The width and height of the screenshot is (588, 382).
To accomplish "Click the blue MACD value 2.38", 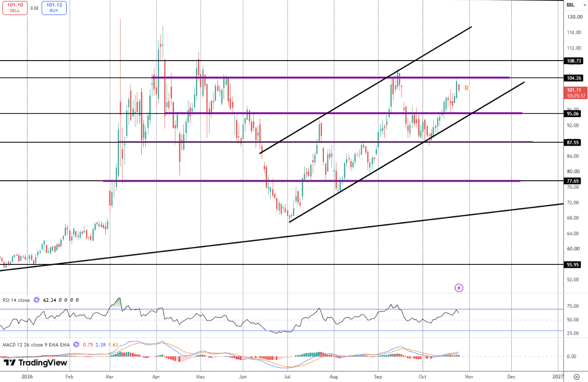I will coord(100,344).
